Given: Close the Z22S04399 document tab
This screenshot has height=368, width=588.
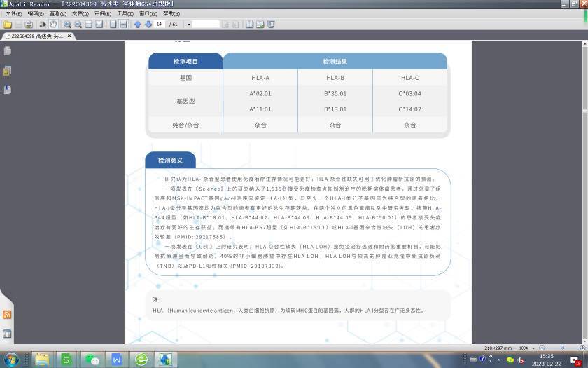Looking at the screenshot, I should [x=69, y=36].
